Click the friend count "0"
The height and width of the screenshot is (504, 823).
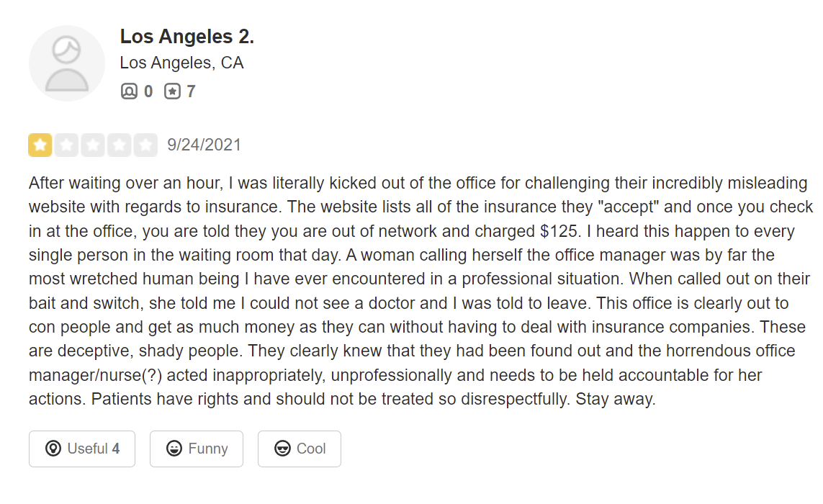(148, 91)
